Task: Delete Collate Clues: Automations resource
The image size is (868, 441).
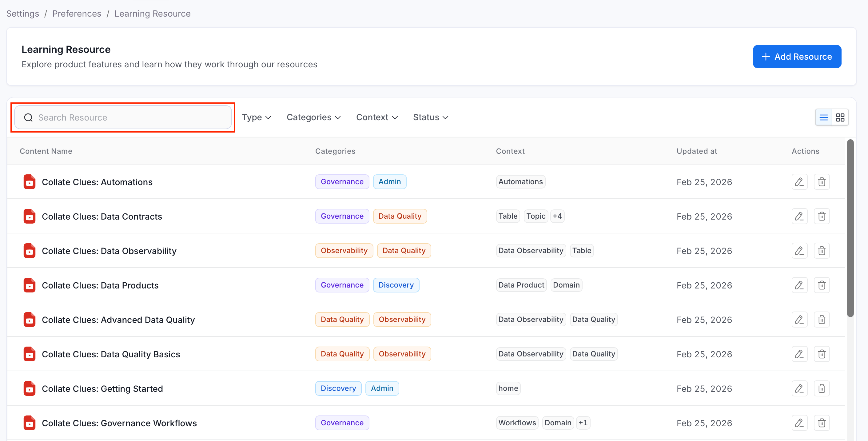Action: click(822, 182)
